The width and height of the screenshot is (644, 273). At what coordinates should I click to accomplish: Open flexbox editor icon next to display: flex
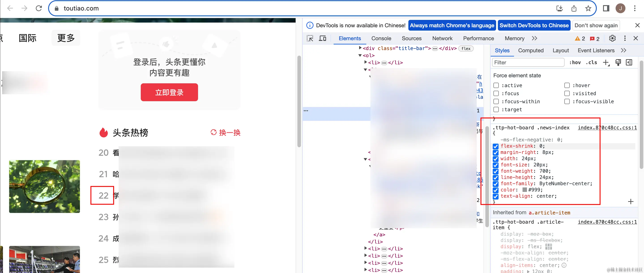coord(548,247)
